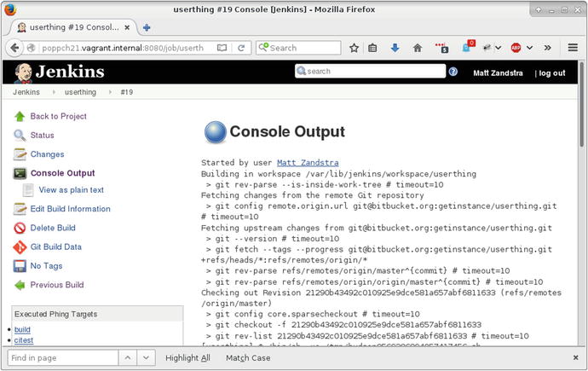Click the Delete Build red prohibition icon
The width and height of the screenshot is (588, 371).
point(20,228)
